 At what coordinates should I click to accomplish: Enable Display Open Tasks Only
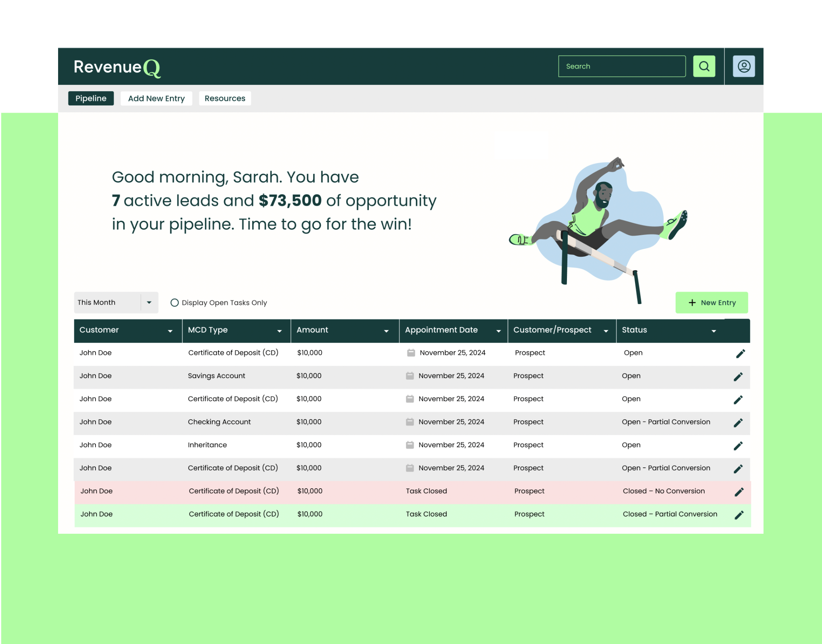[x=175, y=302]
